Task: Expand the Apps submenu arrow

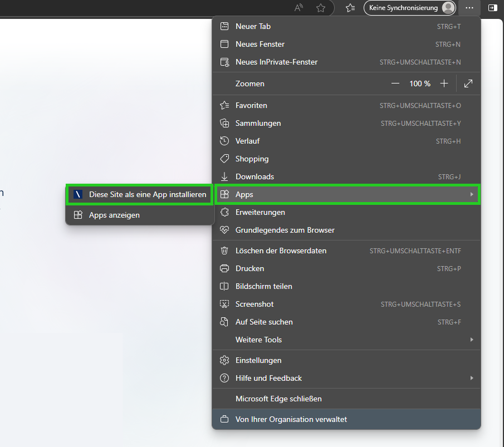Action: point(472,194)
